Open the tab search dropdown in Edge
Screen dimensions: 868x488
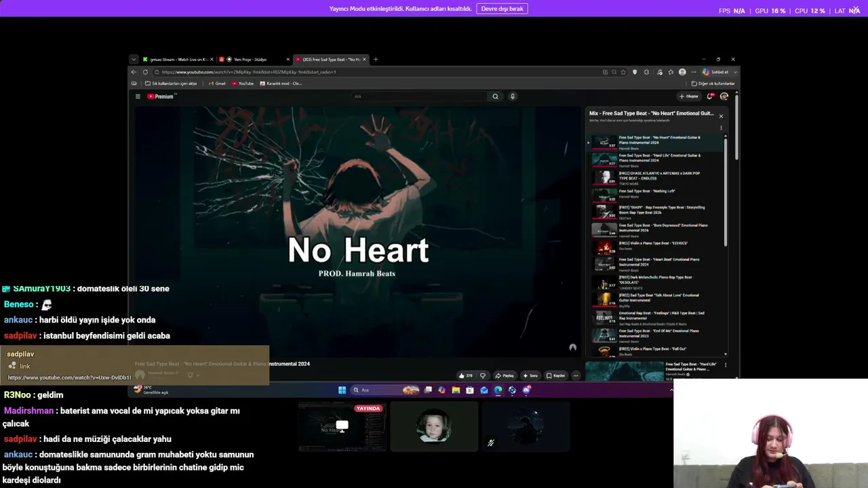pyautogui.click(x=134, y=59)
